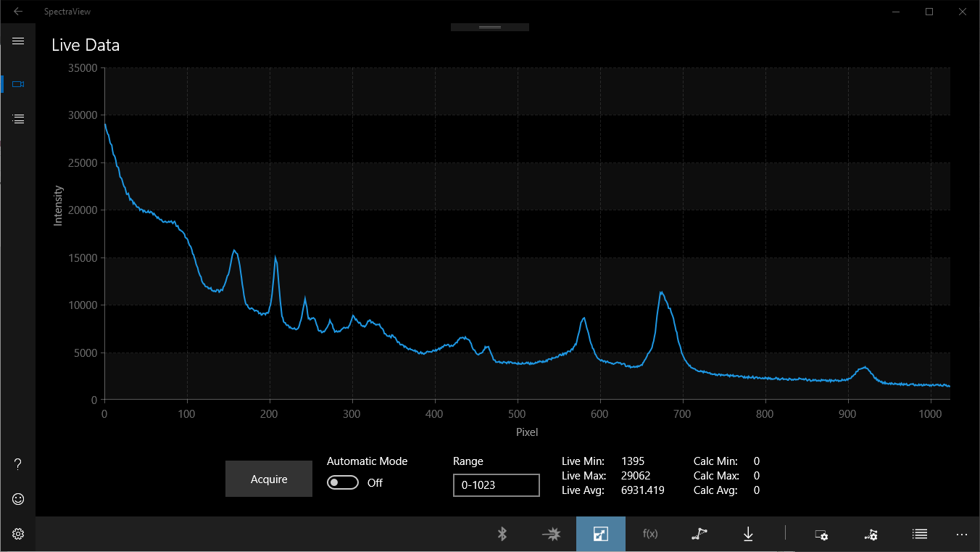Select the Live Data camera icon in sidebar
The width and height of the screenshot is (980, 552).
18,84
